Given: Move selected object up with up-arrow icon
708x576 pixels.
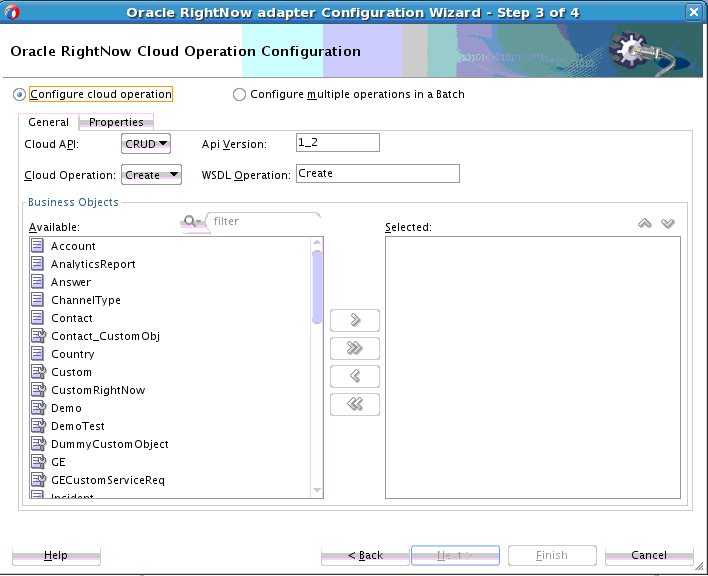Looking at the screenshot, I should pos(644,223).
